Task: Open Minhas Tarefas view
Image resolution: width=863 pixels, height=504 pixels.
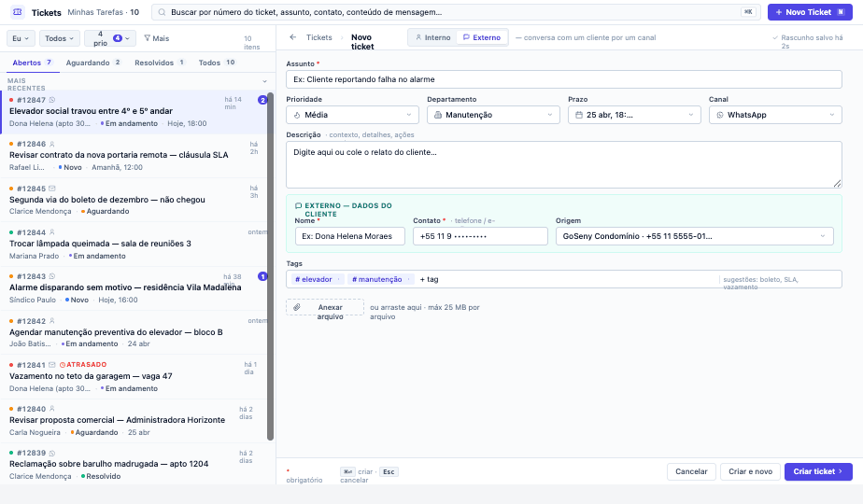Action: 103,12
